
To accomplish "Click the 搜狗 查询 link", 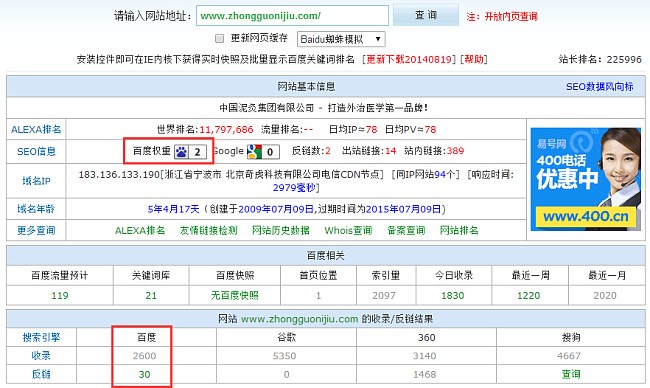I will 571,374.
